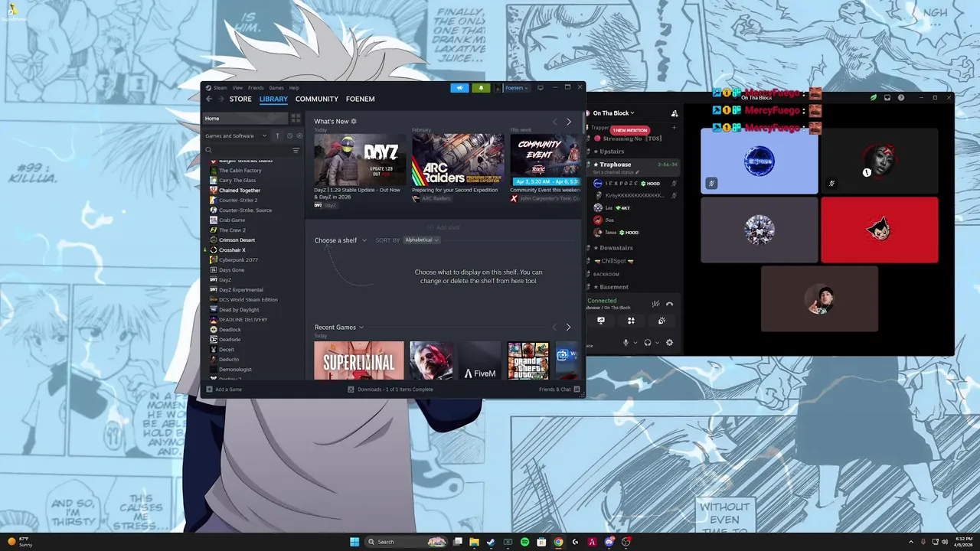Select Dead by Daylight in game list
The height and width of the screenshot is (551, 980).
(x=239, y=310)
